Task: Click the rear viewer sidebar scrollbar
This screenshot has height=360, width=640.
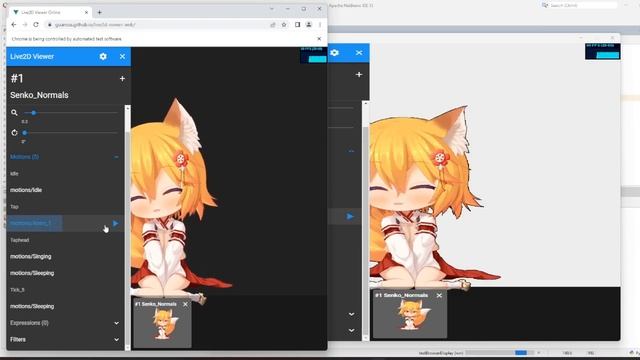Action: coord(365,220)
